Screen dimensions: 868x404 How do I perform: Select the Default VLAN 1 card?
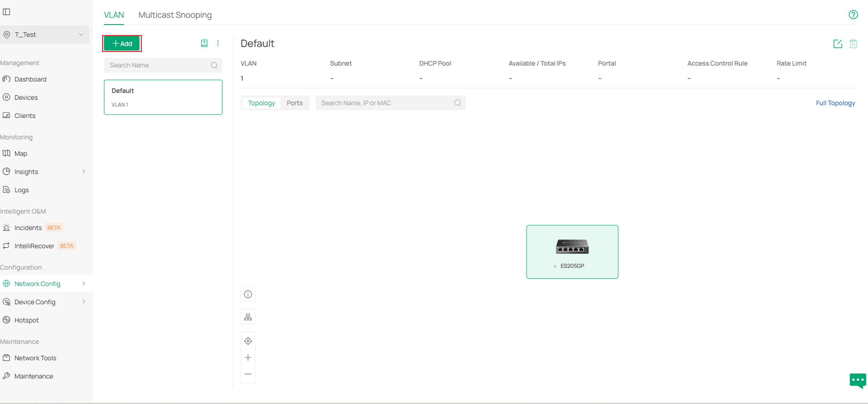coord(163,97)
